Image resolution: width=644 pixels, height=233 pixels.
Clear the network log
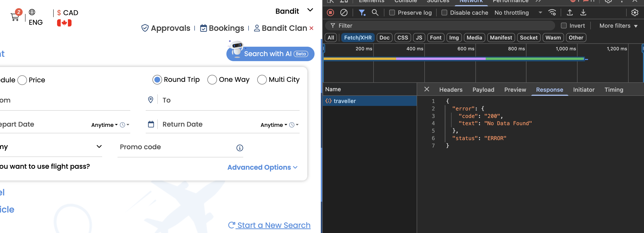coord(344,13)
